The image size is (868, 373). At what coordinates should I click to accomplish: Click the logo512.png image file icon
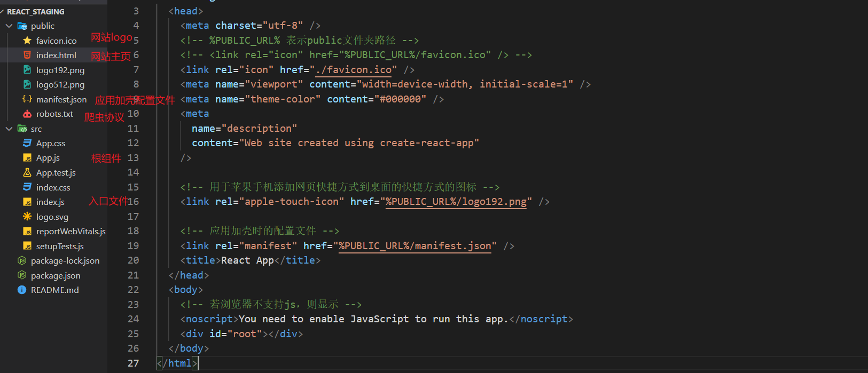point(27,84)
